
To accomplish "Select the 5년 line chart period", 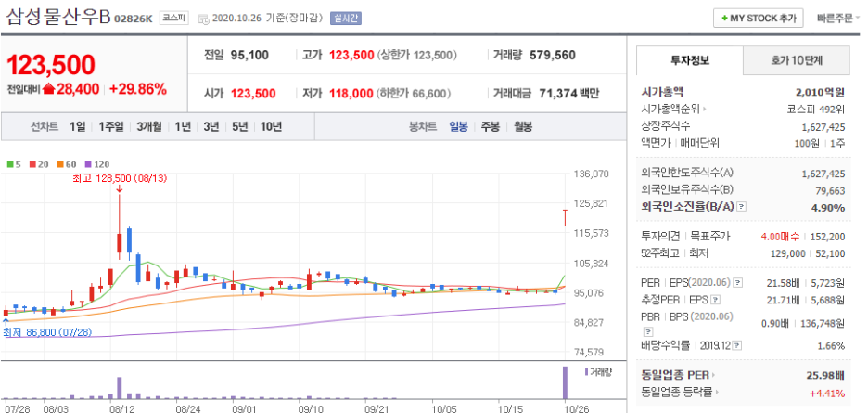I will point(239,127).
